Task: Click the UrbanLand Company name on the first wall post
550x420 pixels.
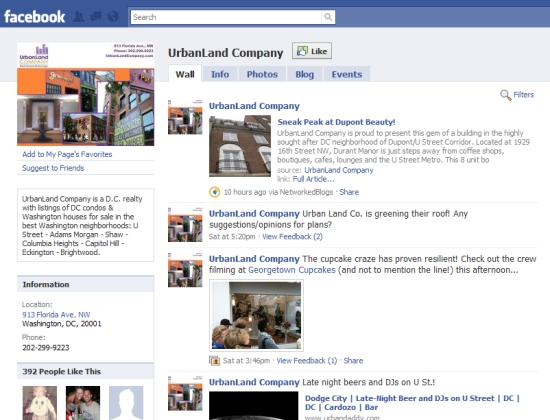Action: [254, 106]
